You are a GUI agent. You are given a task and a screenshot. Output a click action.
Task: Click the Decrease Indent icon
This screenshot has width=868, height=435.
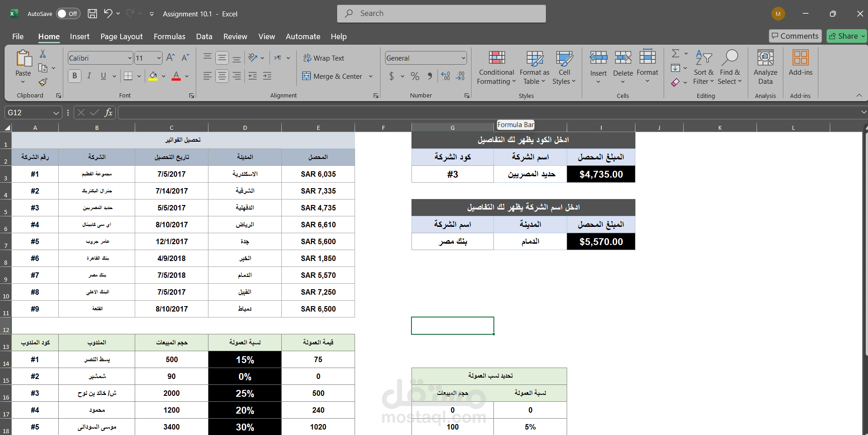point(253,76)
